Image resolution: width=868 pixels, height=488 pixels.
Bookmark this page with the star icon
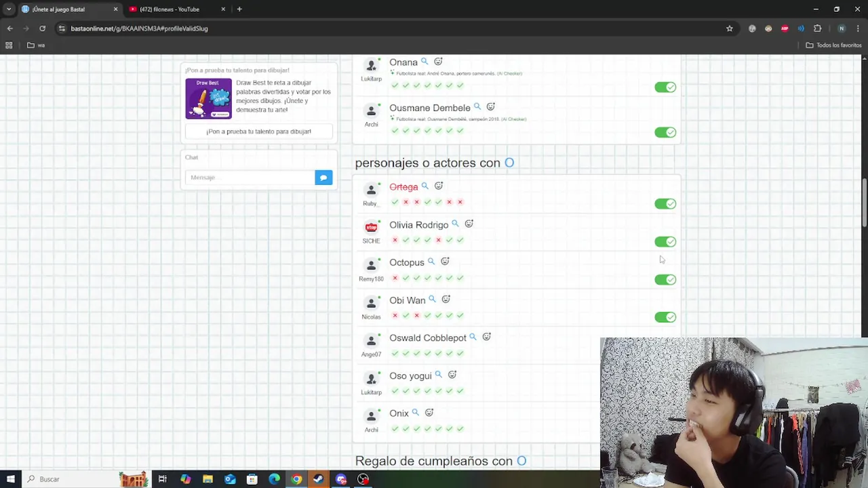coord(730,28)
